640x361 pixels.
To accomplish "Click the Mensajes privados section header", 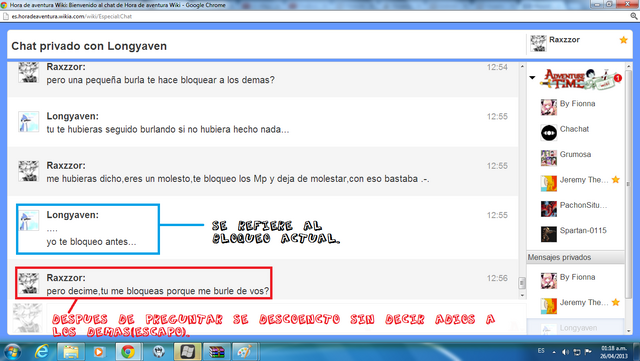I will pyautogui.click(x=576, y=257).
